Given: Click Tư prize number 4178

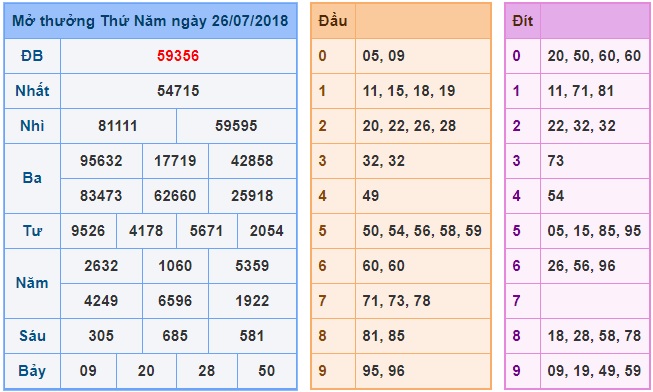Looking at the screenshot, I should 146,231.
